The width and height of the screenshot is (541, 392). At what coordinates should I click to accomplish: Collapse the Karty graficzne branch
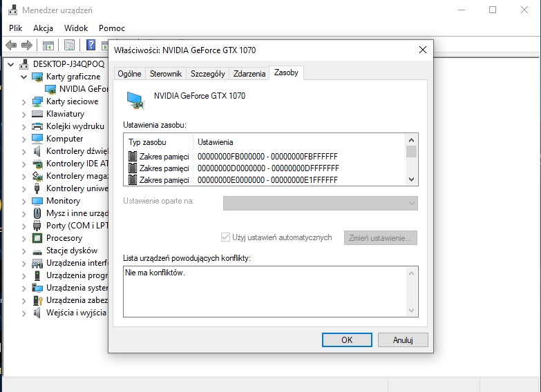coord(23,77)
